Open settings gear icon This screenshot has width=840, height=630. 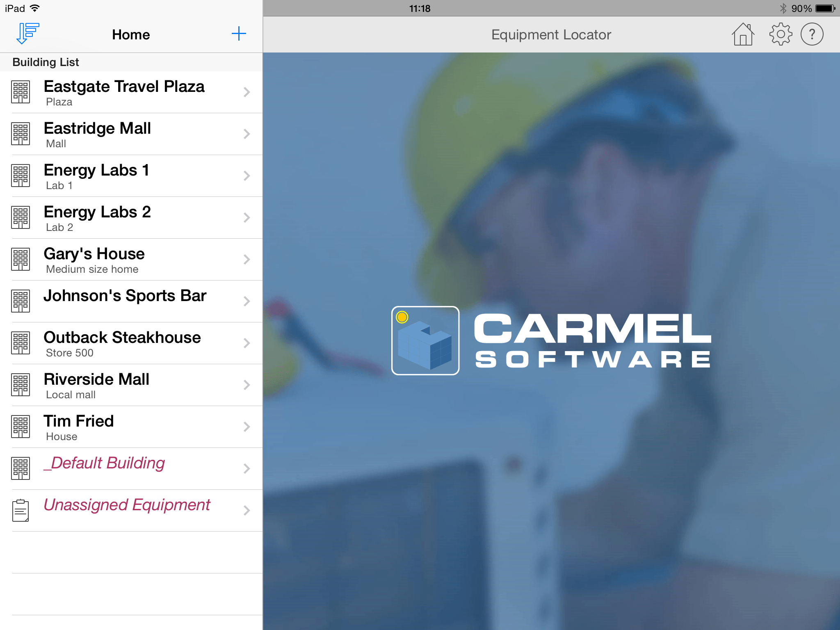pos(781,34)
